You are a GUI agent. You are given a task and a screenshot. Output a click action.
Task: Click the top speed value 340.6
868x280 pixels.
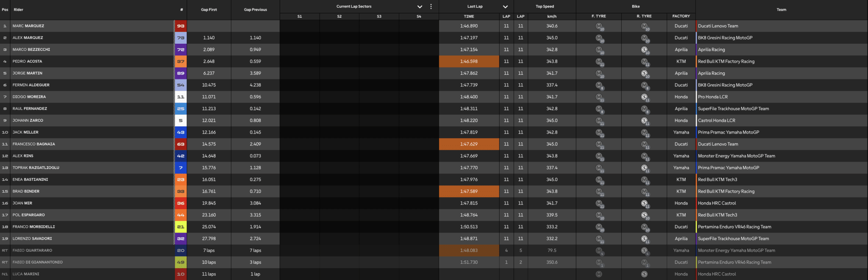coord(552,26)
